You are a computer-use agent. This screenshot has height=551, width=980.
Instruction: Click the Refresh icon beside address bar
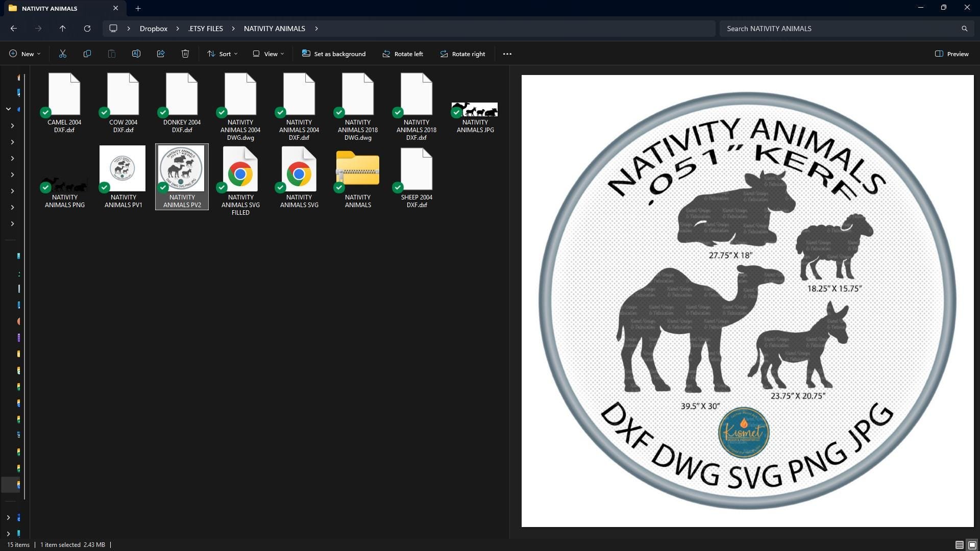[x=87, y=29]
